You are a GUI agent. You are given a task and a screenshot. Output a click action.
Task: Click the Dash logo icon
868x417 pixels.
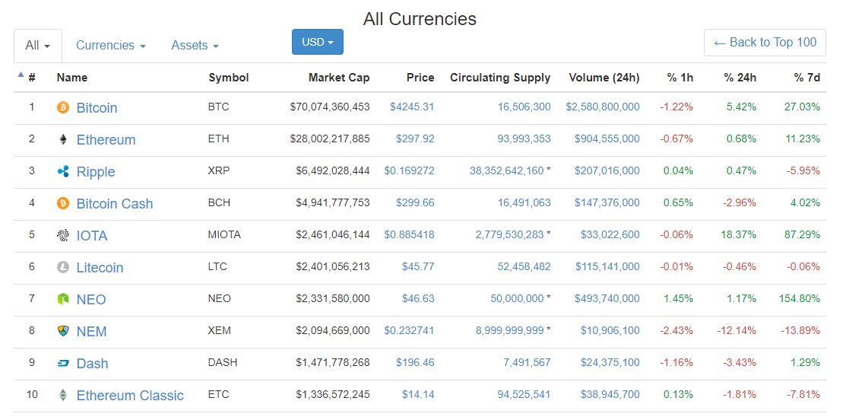(x=63, y=363)
